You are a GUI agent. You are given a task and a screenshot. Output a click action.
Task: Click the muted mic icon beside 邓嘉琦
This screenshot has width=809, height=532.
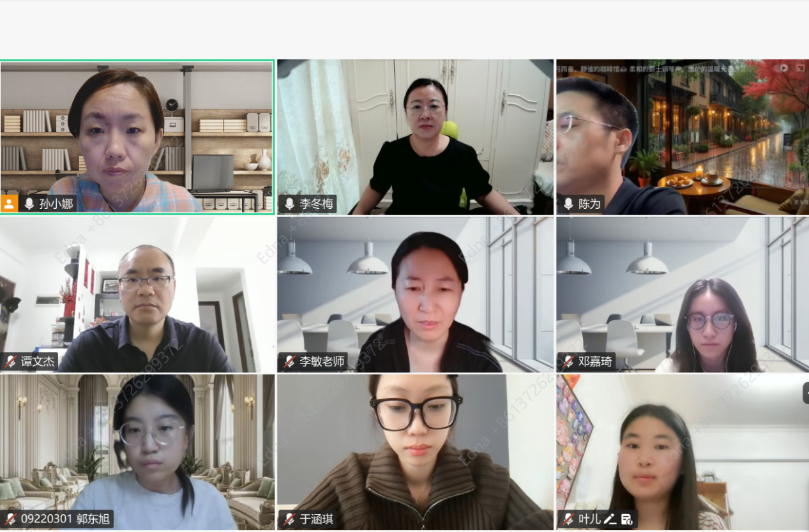568,361
